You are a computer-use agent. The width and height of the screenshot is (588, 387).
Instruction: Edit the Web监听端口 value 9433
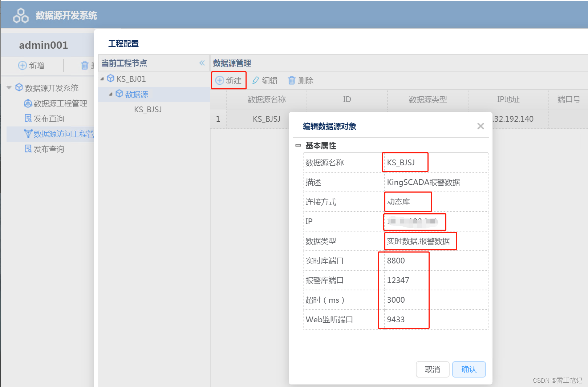click(436, 319)
